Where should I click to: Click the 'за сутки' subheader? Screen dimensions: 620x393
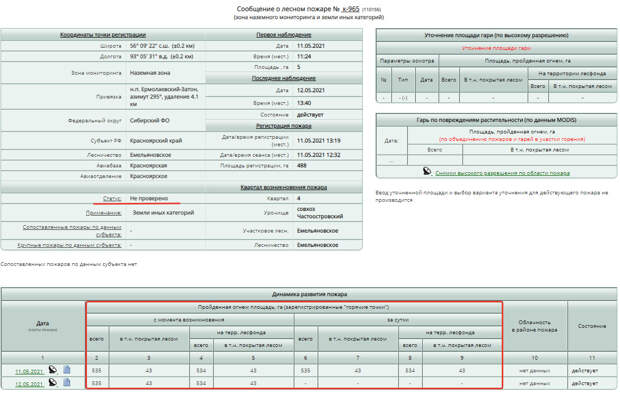pyautogui.click(x=398, y=319)
